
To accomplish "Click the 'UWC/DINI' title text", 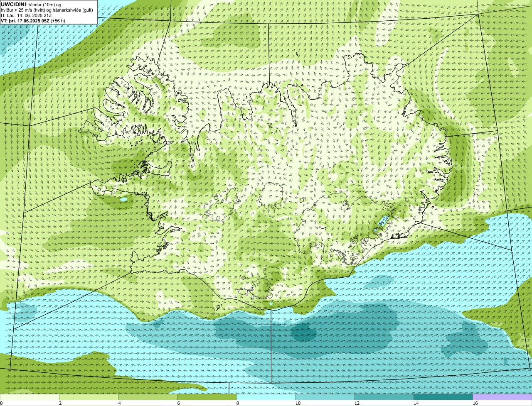I will point(13,4).
